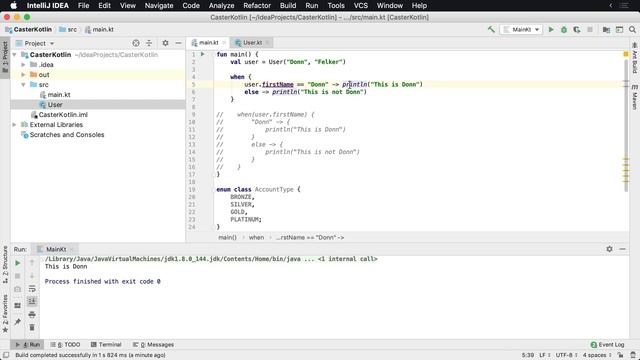Toggle soft-wrap in Run console
This screenshot has height=360, width=640.
[32, 289]
